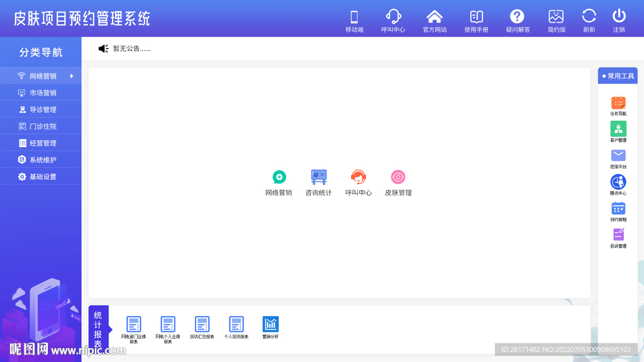This screenshot has height=362, width=644.
Task: Open 呼叫中心 center shortcut icon
Action: coord(358,177)
